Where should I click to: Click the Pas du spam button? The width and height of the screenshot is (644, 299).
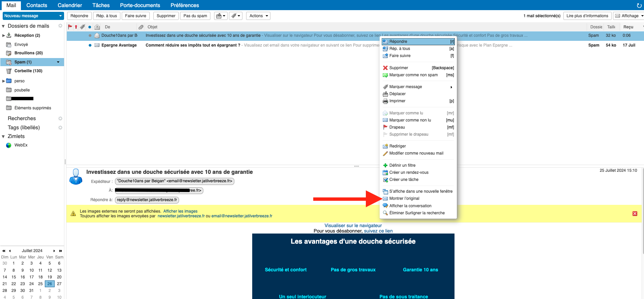(x=195, y=16)
